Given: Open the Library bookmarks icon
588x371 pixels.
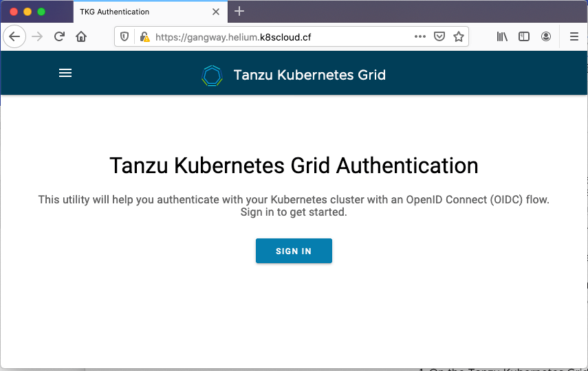Looking at the screenshot, I should click(x=502, y=36).
